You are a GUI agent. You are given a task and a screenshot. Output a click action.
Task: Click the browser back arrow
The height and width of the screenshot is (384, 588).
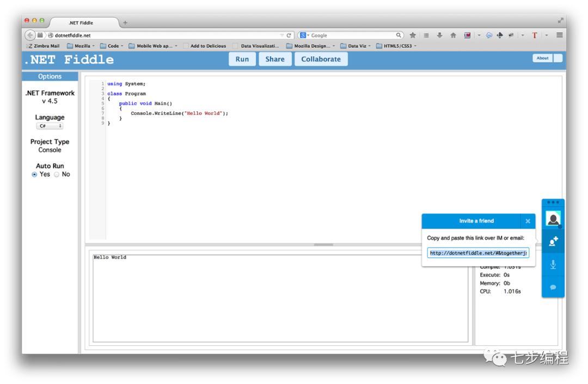[30, 35]
